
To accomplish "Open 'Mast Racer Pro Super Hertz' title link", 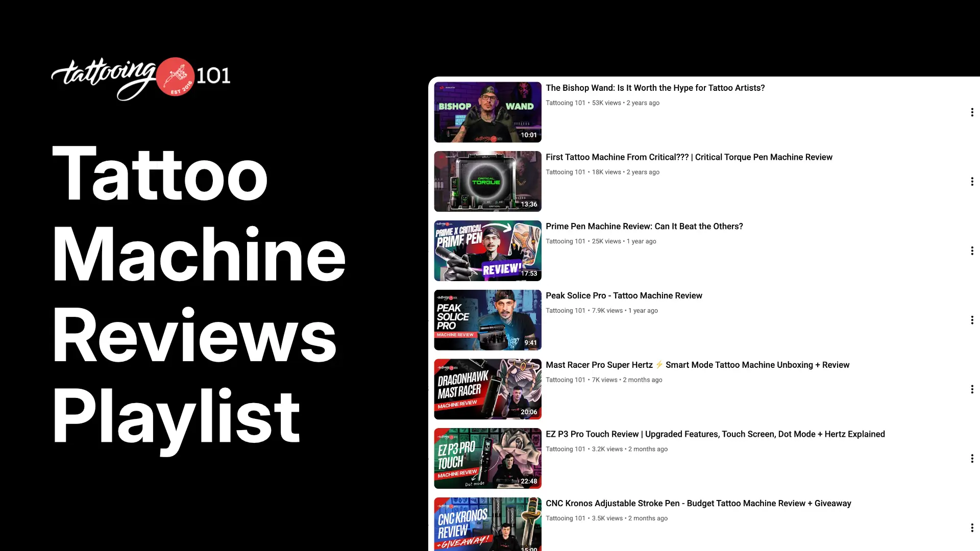I will click(698, 365).
